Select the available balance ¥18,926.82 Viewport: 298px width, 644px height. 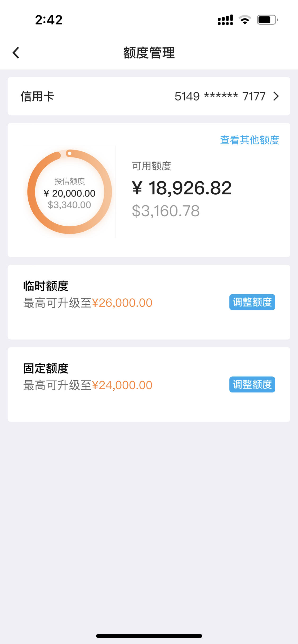(x=182, y=188)
